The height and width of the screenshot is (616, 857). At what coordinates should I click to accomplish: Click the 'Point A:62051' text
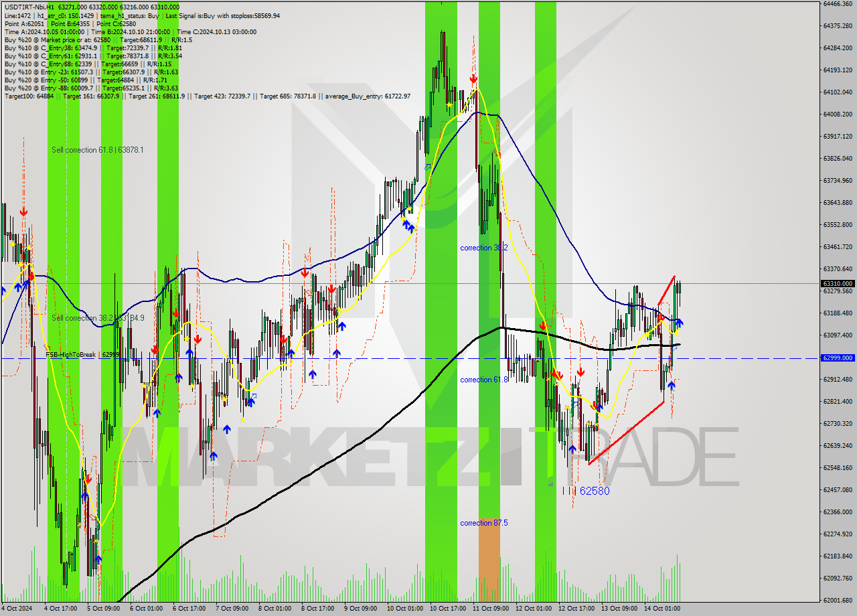tap(23, 23)
